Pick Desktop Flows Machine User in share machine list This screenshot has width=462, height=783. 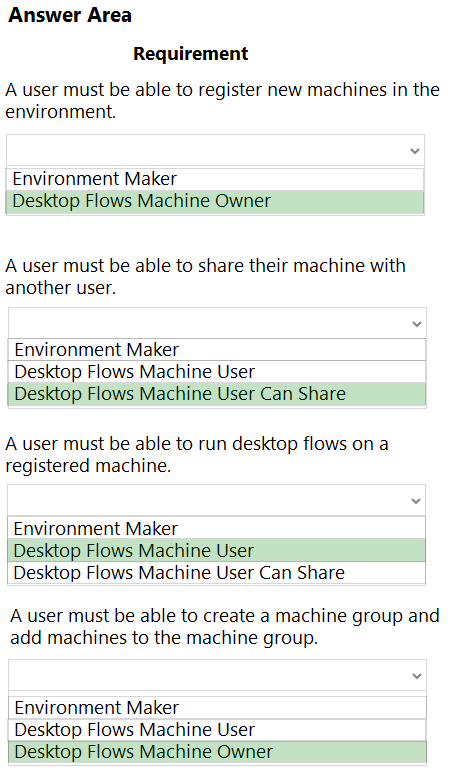point(217,372)
